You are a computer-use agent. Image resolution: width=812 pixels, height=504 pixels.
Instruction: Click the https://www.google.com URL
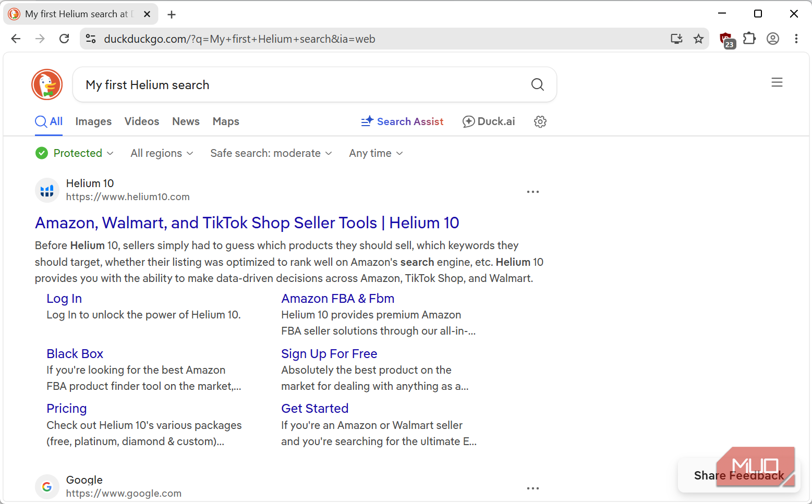pyautogui.click(x=124, y=494)
